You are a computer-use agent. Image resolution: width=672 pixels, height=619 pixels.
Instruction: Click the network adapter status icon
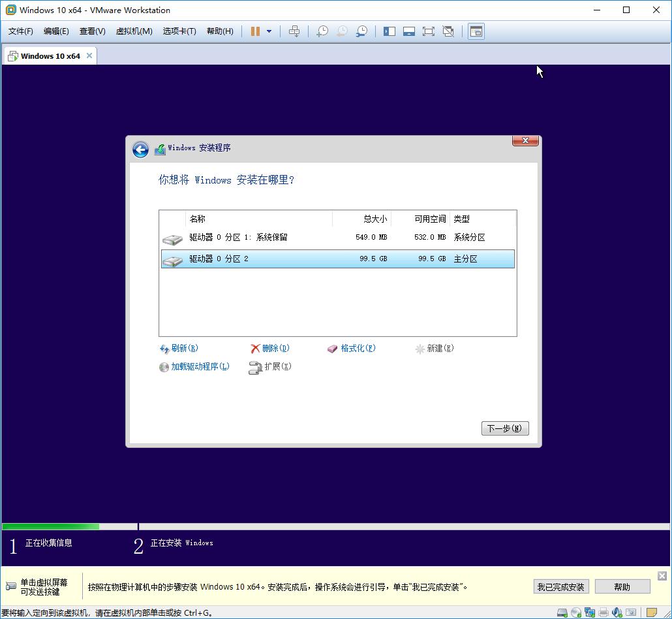[590, 612]
